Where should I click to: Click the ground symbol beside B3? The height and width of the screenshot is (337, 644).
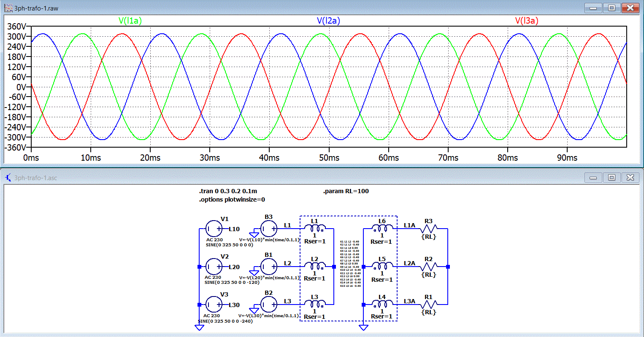pyautogui.click(x=254, y=235)
